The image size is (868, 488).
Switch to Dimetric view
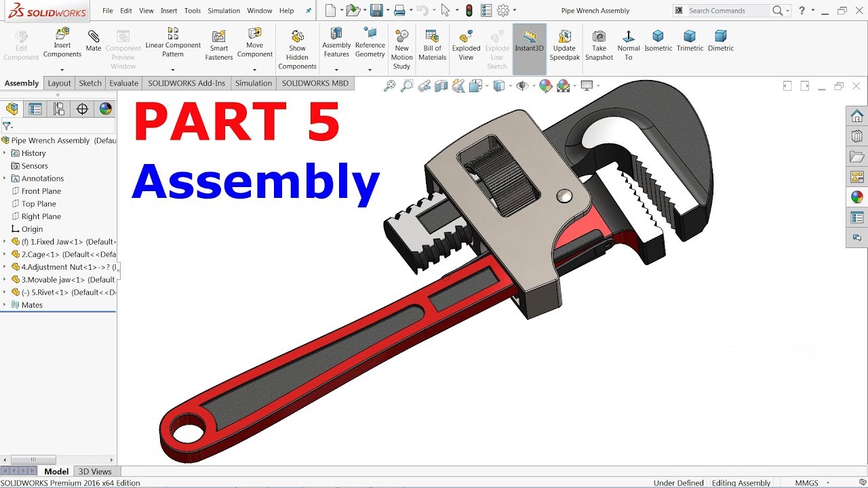point(721,41)
